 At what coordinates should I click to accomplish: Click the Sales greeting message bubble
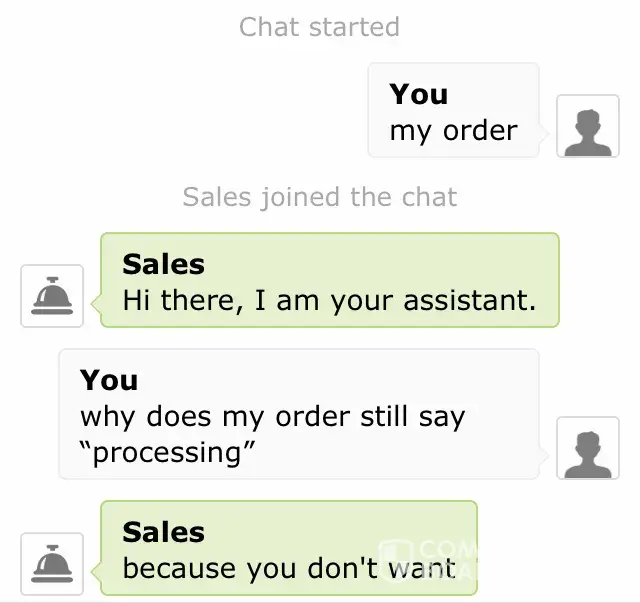[x=329, y=281]
